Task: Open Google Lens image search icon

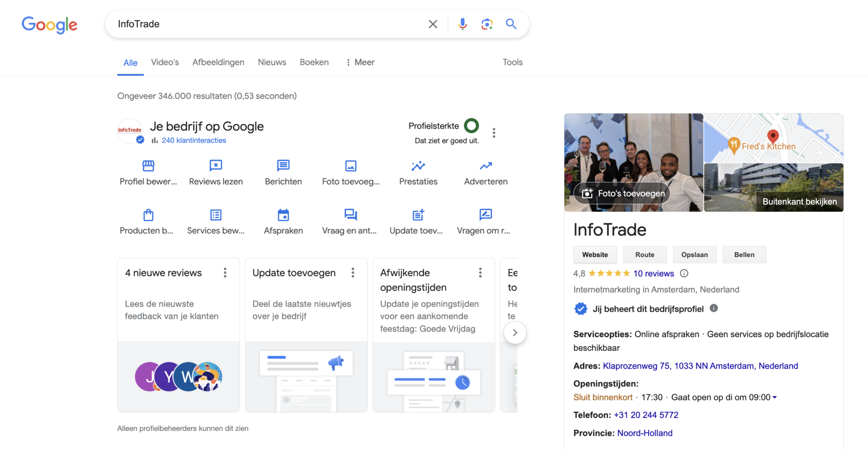Action: (x=487, y=24)
